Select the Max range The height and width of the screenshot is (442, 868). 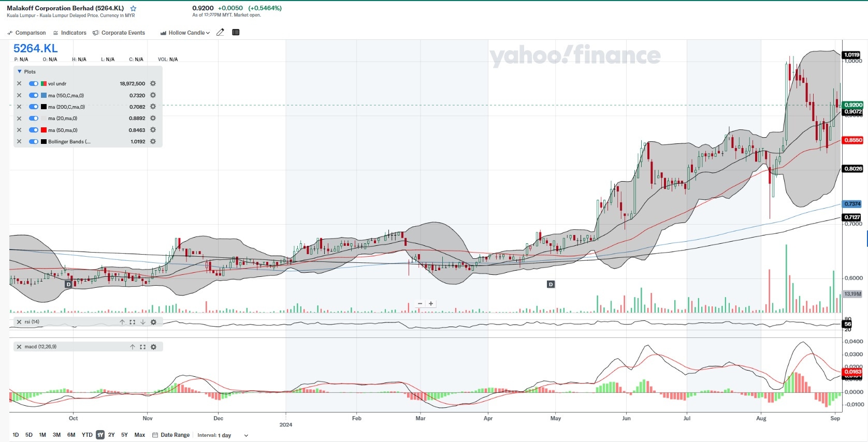[x=140, y=435]
